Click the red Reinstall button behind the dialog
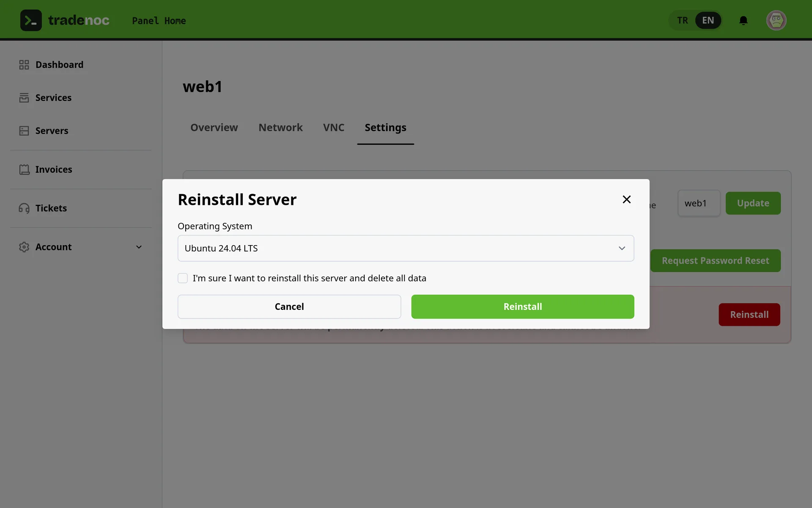812x508 pixels. 749,315
